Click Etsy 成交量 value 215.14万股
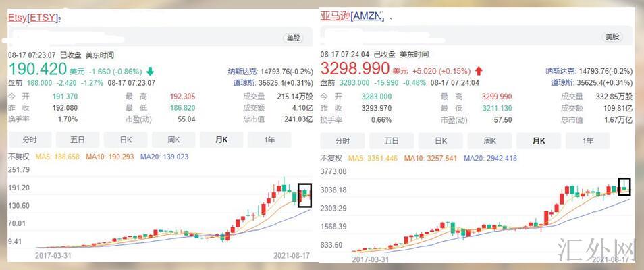The width and height of the screenshot is (644, 270). [295, 97]
